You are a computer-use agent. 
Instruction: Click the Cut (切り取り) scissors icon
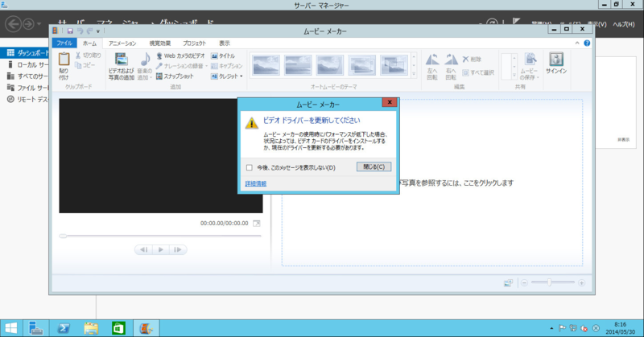click(78, 55)
